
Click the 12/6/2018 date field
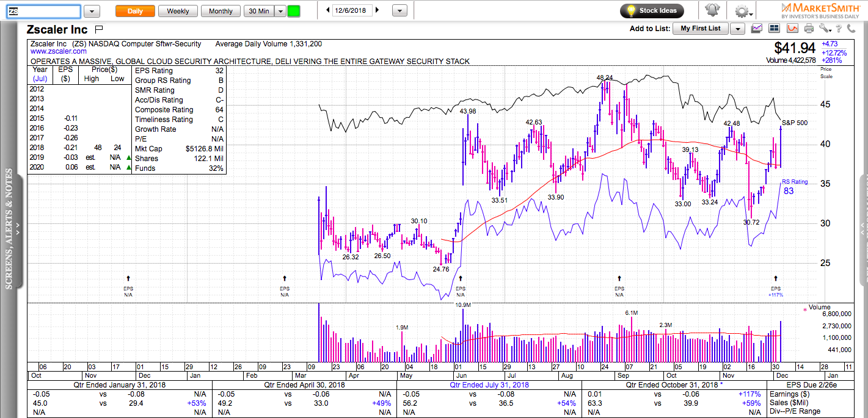coord(352,10)
